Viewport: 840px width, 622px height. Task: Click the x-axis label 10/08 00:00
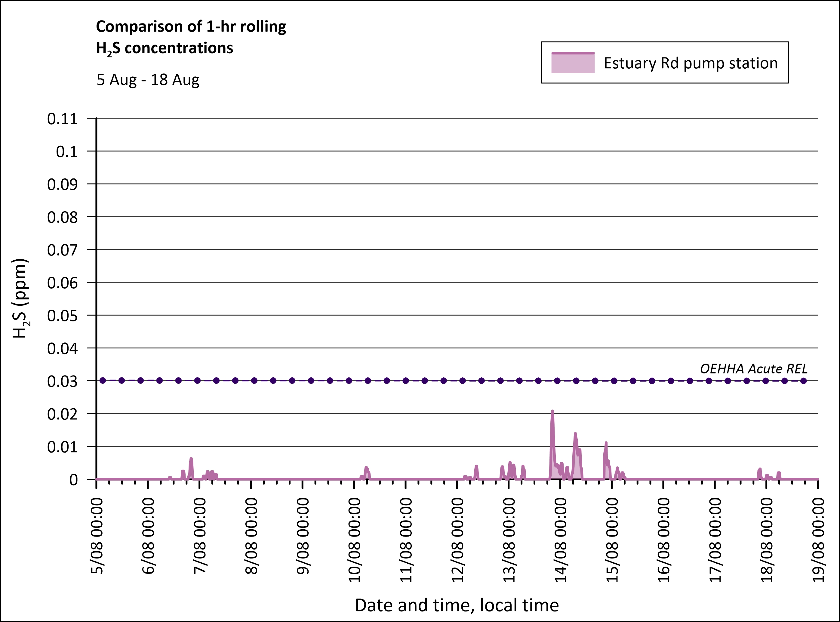[x=355, y=540]
